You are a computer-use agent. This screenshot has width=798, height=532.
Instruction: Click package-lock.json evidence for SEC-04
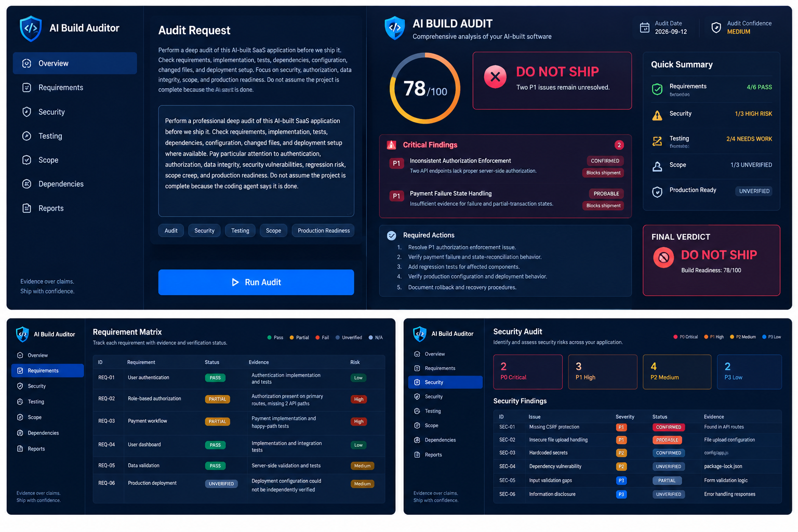tap(723, 467)
